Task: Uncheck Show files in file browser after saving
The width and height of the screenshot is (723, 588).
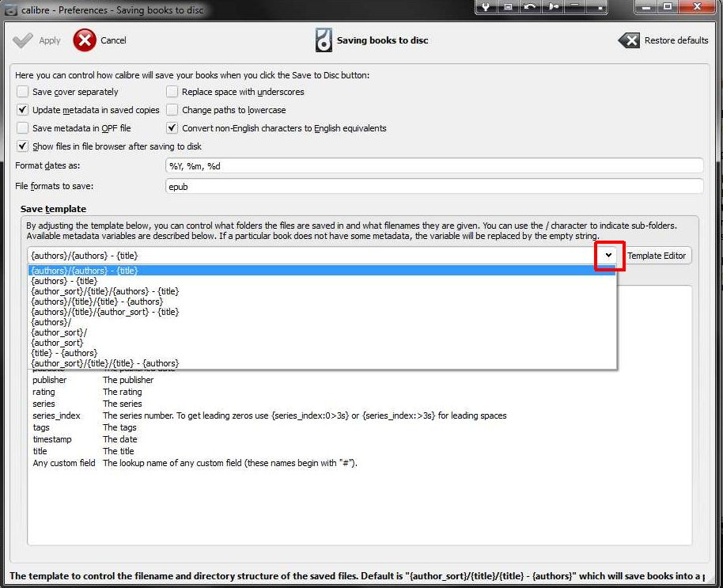Action: (23, 146)
